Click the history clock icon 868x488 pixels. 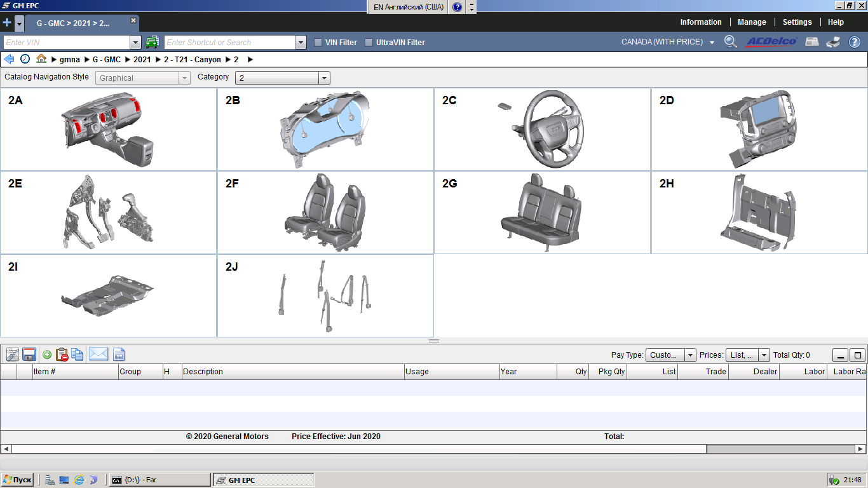point(25,59)
